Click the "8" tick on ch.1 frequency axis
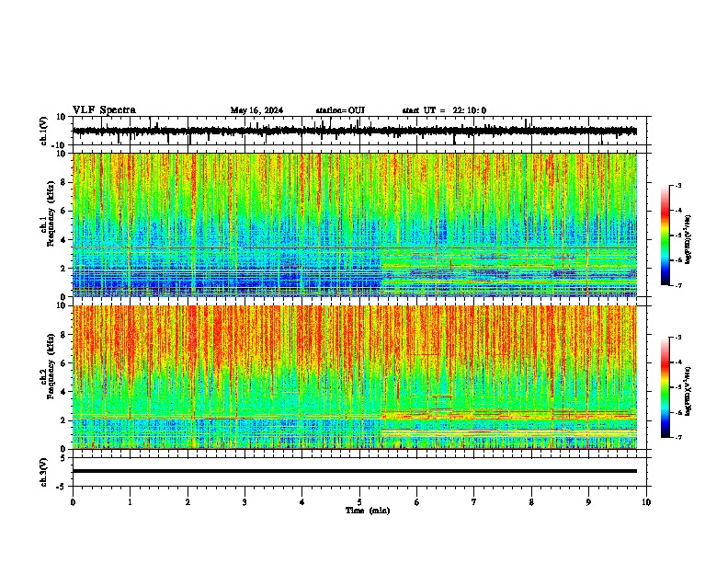This screenshot has width=728, height=563. point(64,182)
